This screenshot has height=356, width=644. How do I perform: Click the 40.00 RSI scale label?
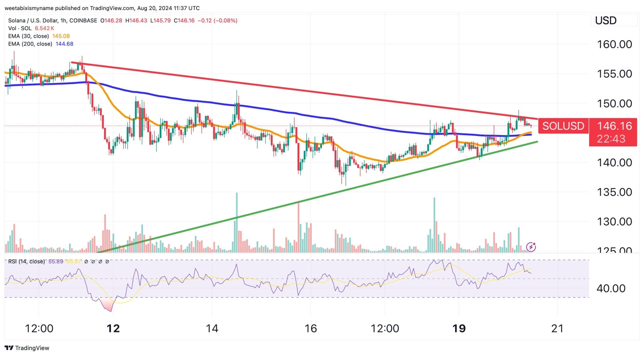pos(611,288)
